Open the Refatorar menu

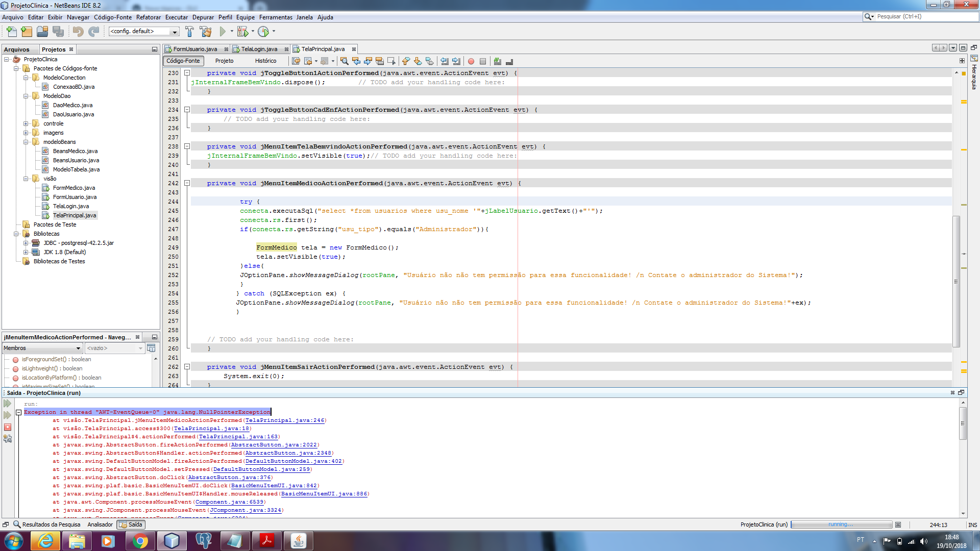point(148,17)
